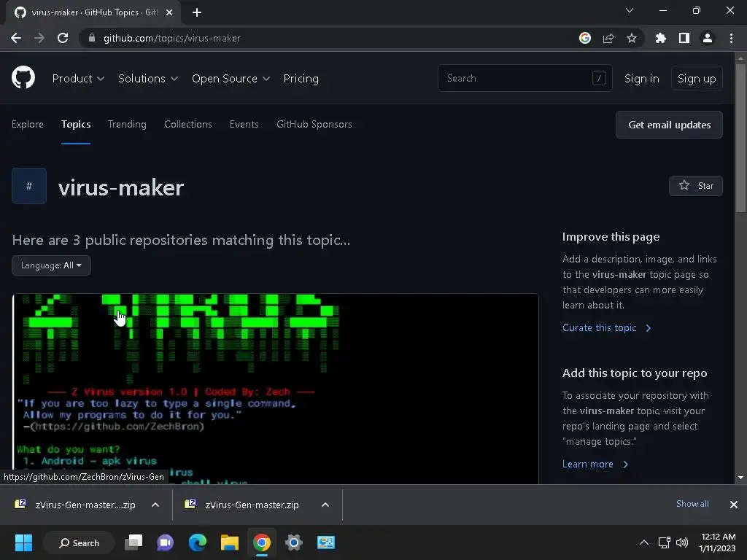Screen dimensions: 747x560
Task: Star the virus-maker topic
Action: pyautogui.click(x=696, y=186)
